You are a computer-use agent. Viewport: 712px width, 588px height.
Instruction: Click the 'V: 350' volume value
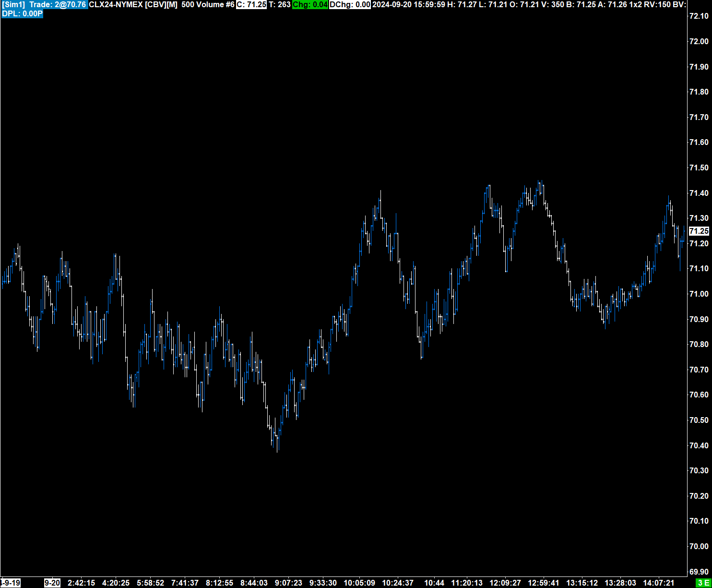[x=553, y=4]
